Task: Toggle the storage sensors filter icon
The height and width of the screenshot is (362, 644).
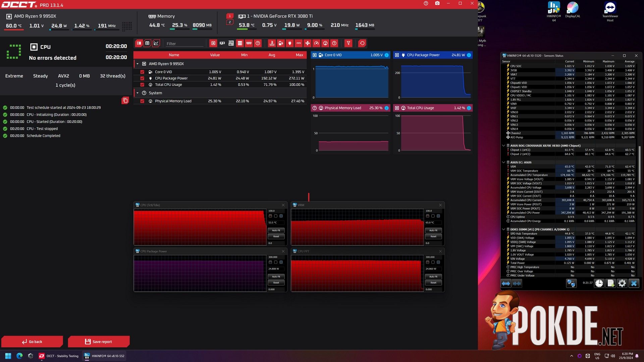Action: (240, 43)
